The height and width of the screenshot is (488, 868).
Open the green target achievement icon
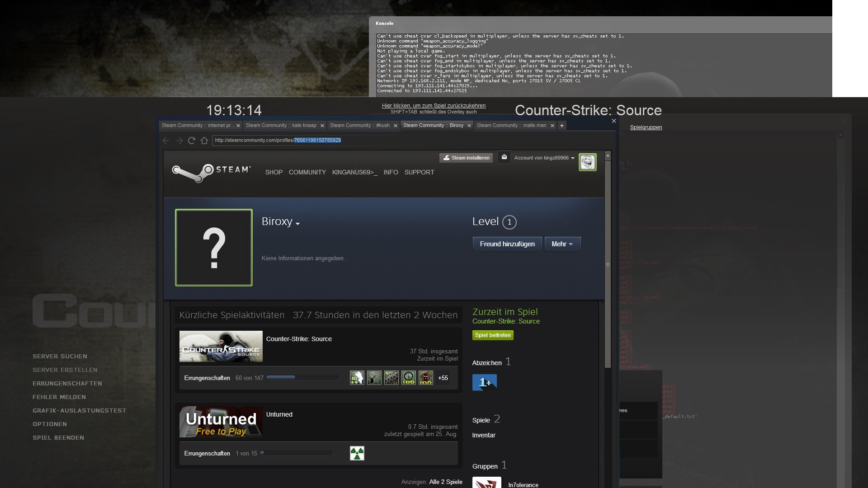(x=409, y=378)
